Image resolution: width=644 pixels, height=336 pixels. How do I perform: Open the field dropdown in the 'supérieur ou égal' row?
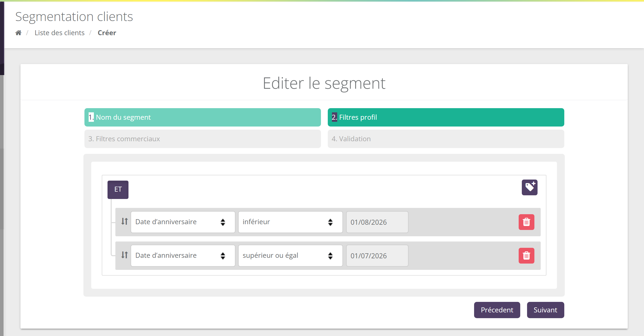coord(183,256)
